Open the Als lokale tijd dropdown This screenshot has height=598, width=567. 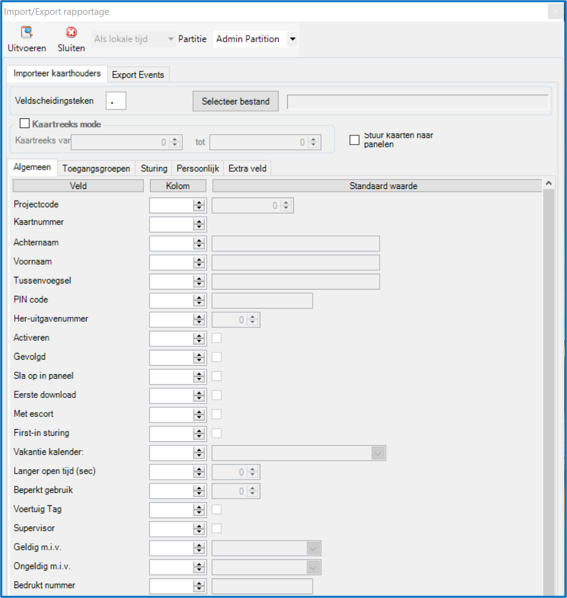tap(133, 39)
